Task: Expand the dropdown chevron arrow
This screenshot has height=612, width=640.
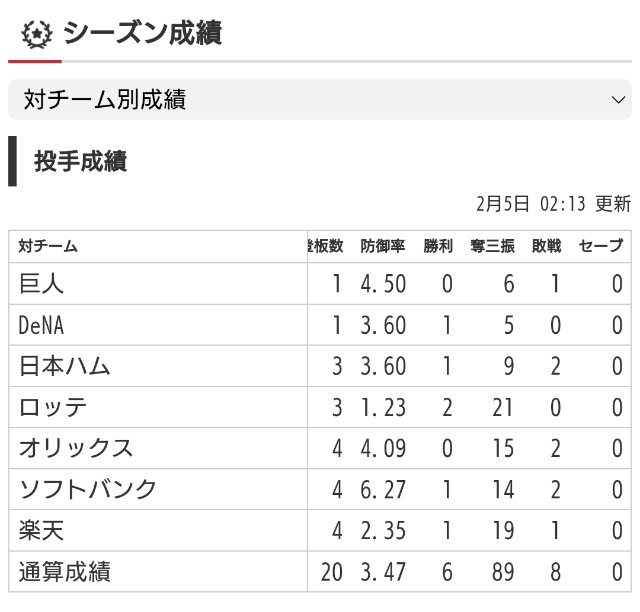Action: (618, 100)
